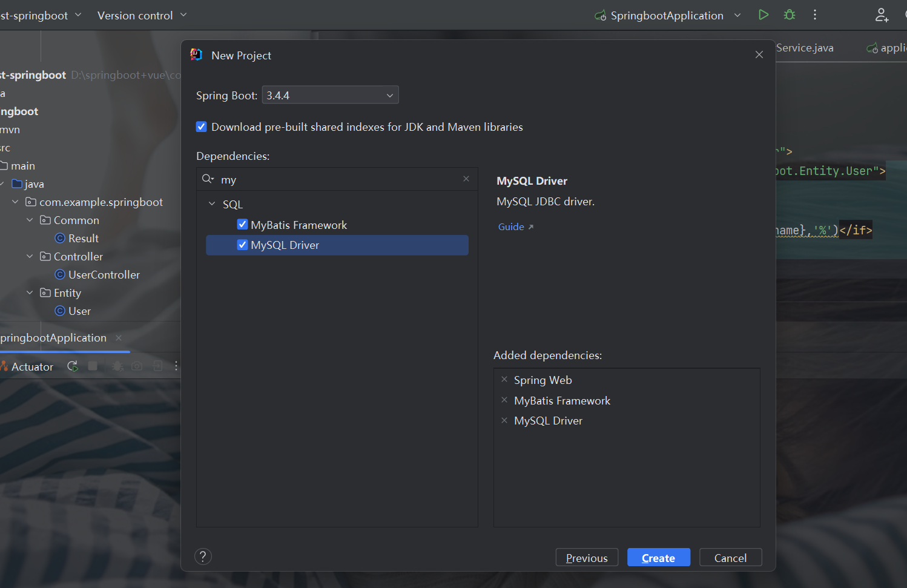The width and height of the screenshot is (907, 588).
Task: Close the New Project dialog
Action: 759,55
